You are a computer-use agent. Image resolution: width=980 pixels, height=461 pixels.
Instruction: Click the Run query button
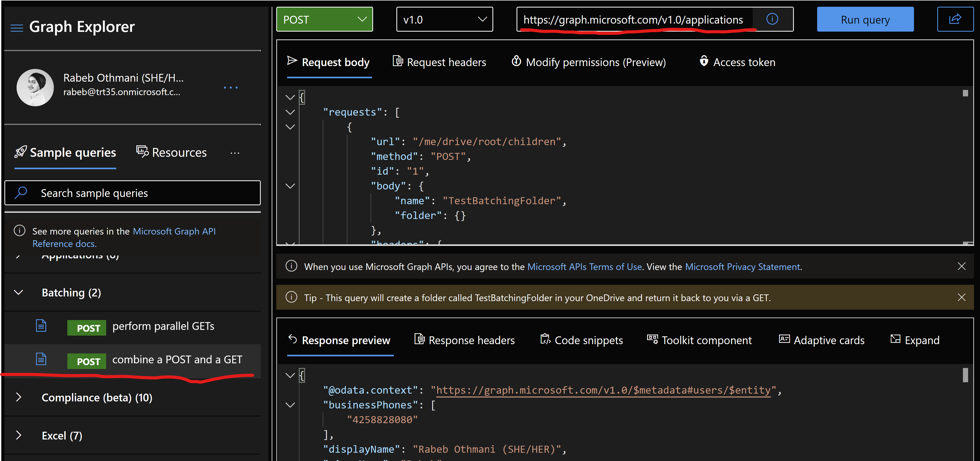(x=865, y=19)
